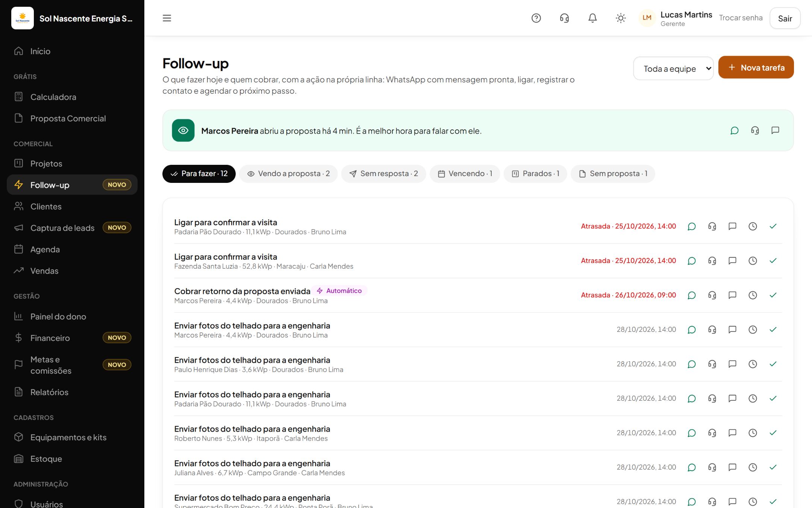
Task: Go to Início in the sidebar
Action: click(x=72, y=51)
